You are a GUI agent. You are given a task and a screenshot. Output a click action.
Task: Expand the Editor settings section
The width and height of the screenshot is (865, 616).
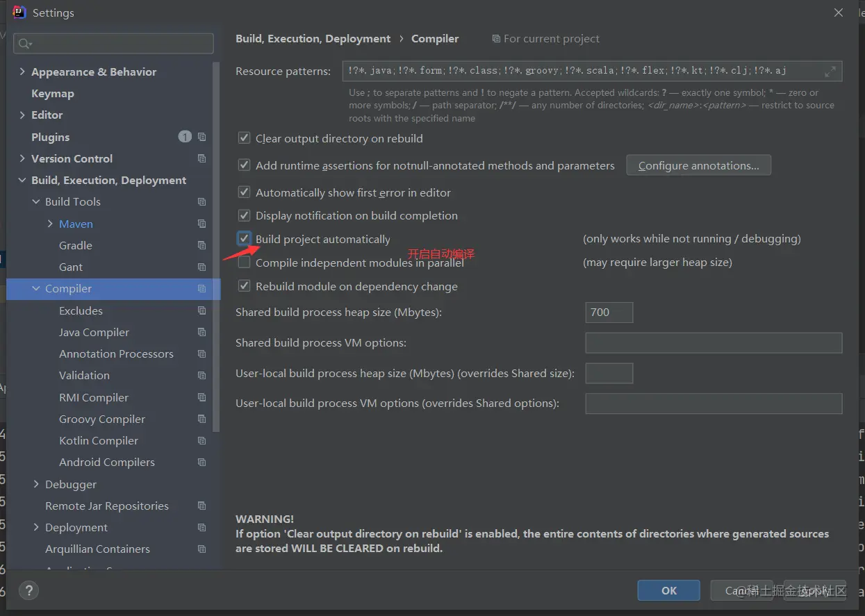coord(22,115)
